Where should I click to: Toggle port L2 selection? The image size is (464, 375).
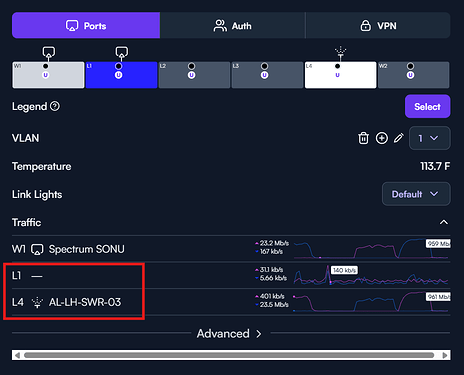click(194, 75)
